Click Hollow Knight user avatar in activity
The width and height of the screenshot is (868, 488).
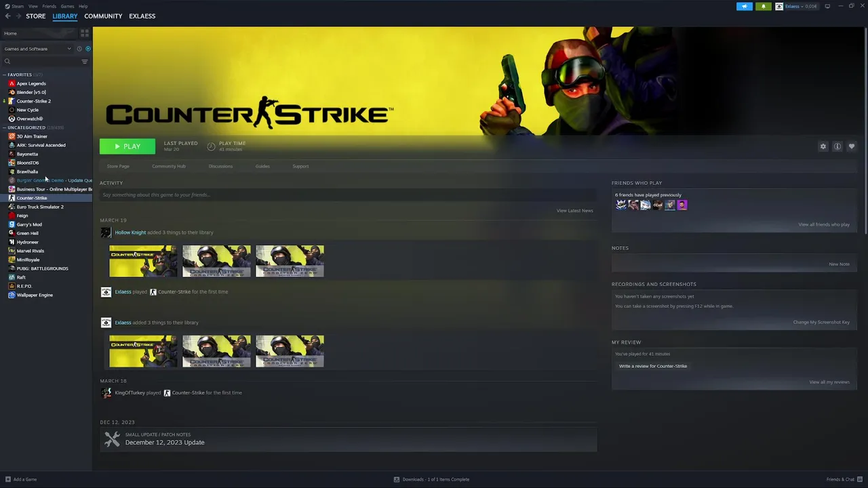[106, 232]
